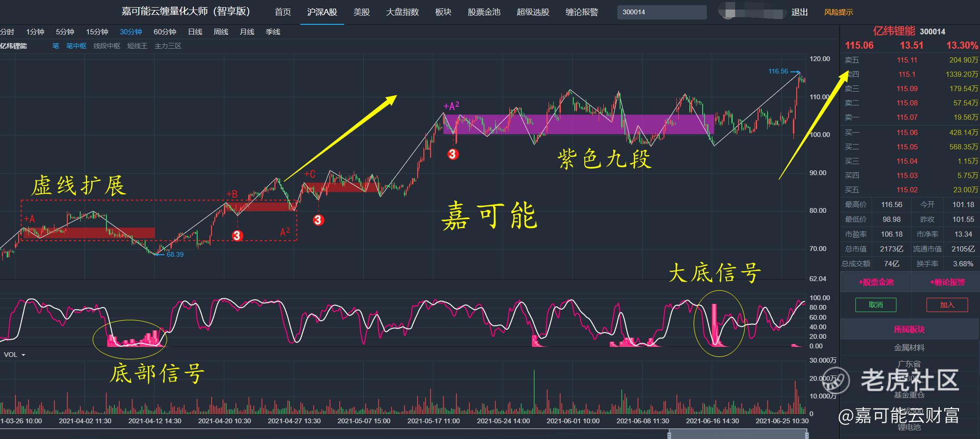The height and width of the screenshot is (439, 980).
Task: Click the 市盈率 value 106.18
Action: tap(892, 234)
